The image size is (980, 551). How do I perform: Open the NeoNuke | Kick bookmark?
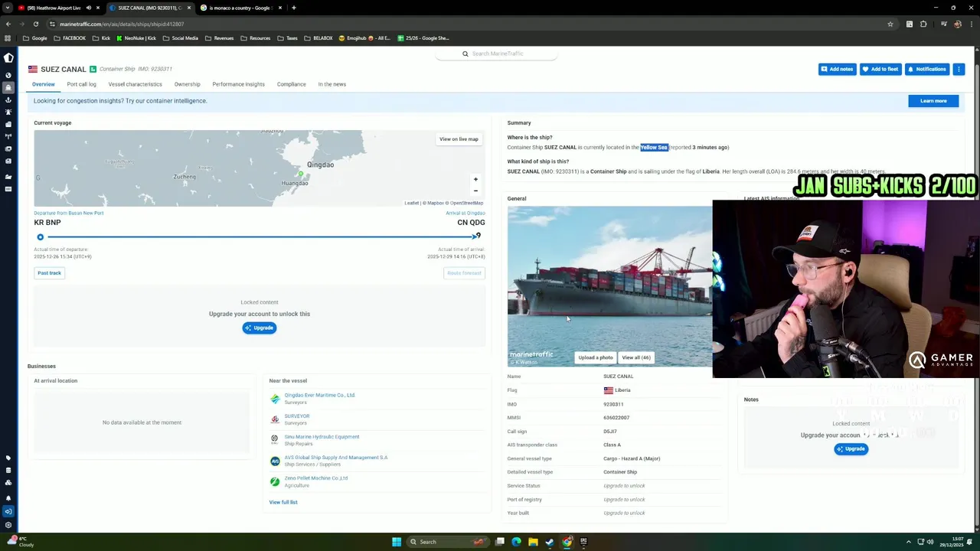tap(136, 38)
